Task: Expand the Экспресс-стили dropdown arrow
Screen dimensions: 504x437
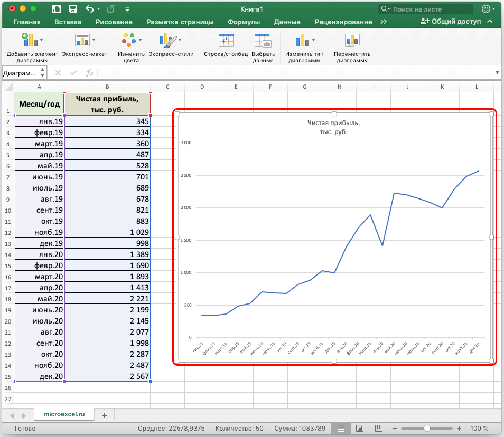Action: point(180,40)
